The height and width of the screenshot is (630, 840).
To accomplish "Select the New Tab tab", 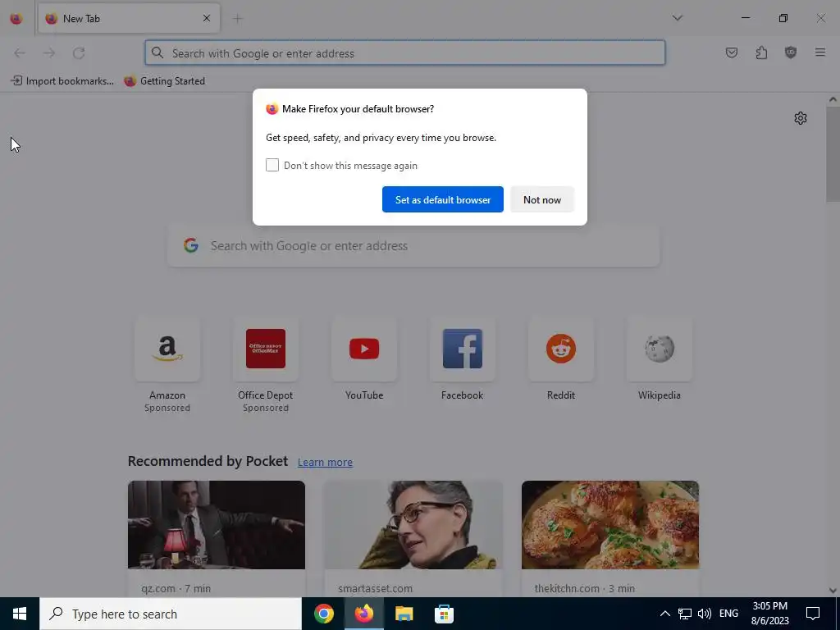I will click(x=129, y=18).
